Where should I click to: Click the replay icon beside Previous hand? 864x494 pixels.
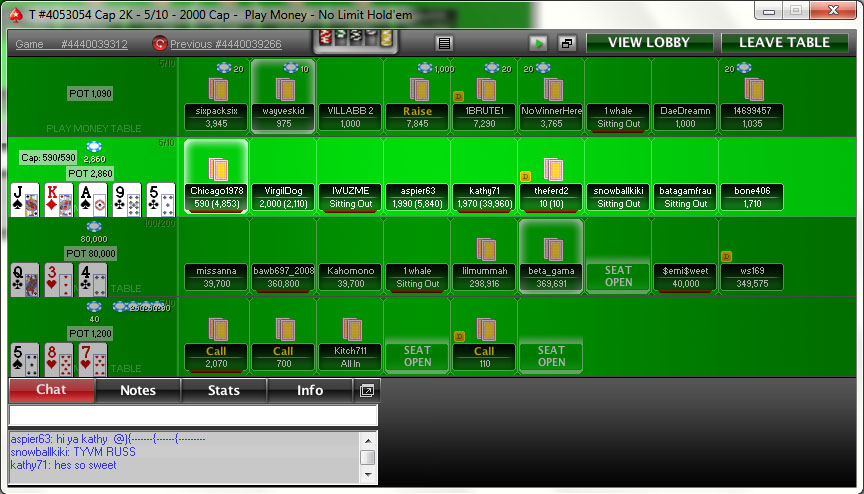(159, 44)
